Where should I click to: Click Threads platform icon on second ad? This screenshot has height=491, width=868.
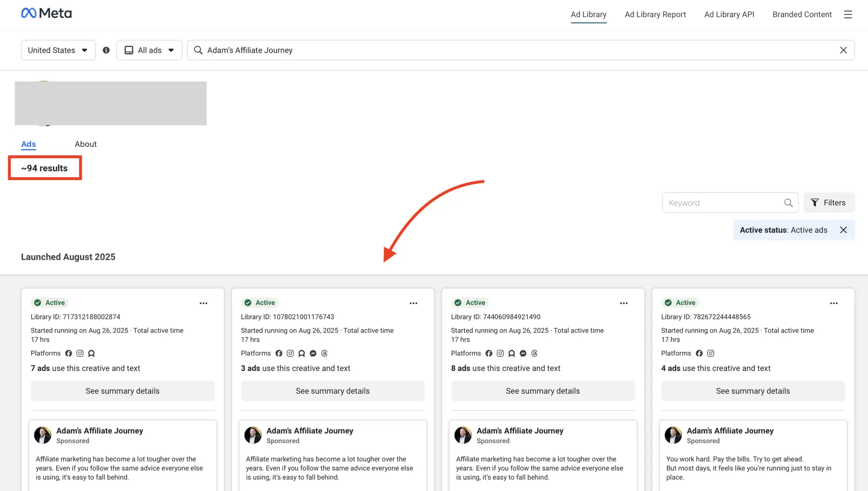tap(324, 353)
